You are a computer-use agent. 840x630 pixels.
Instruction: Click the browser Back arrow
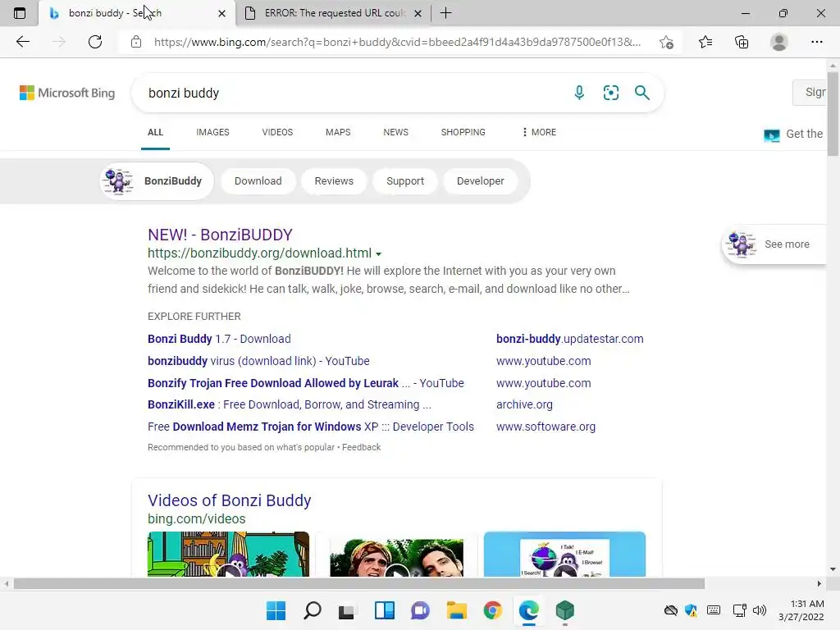tap(22, 42)
